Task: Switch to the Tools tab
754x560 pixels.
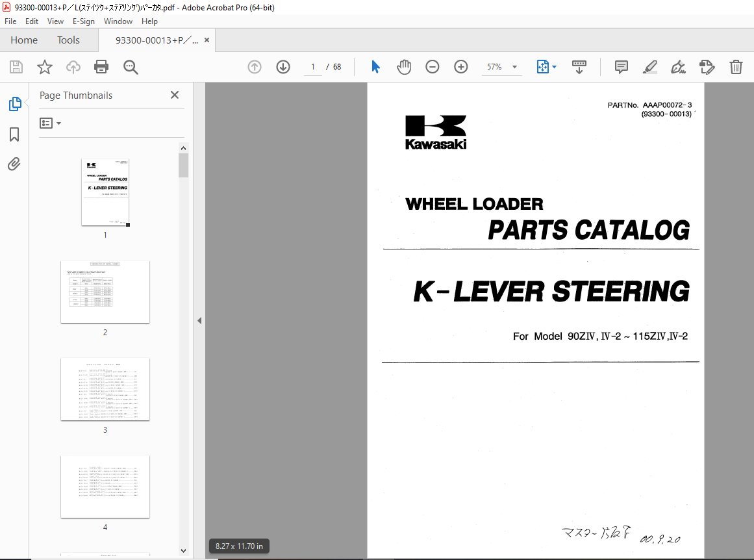Action: [68, 40]
